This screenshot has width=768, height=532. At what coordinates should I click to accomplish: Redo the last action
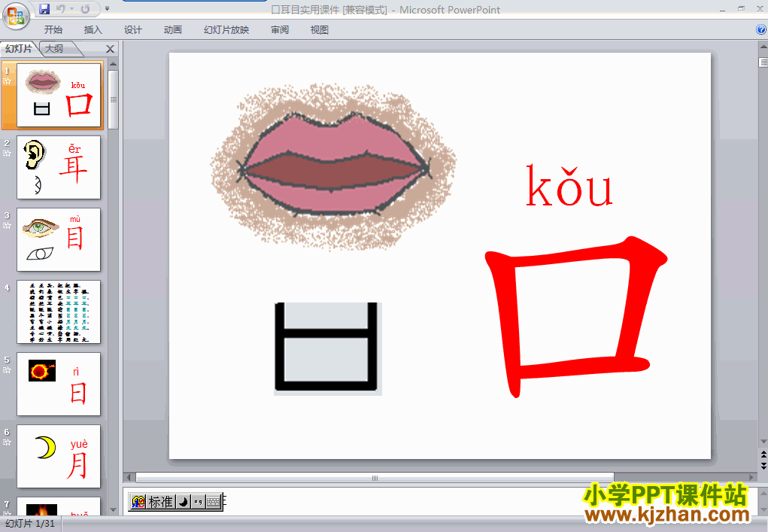(85, 9)
